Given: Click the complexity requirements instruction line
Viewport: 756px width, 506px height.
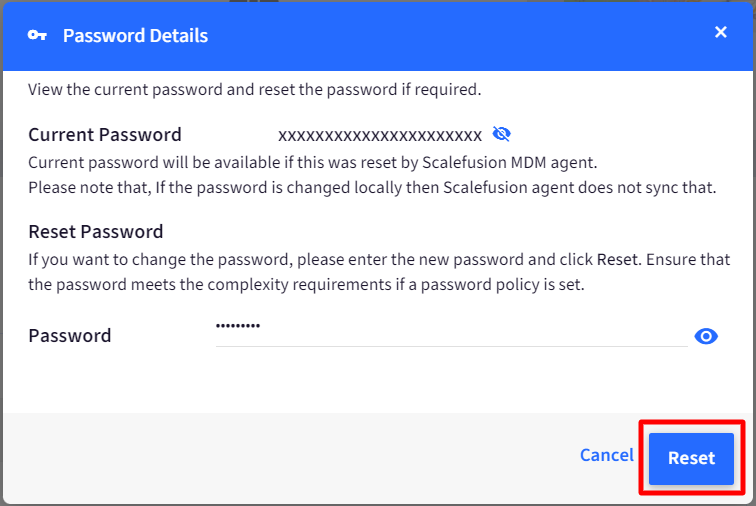Looking at the screenshot, I should click(306, 285).
